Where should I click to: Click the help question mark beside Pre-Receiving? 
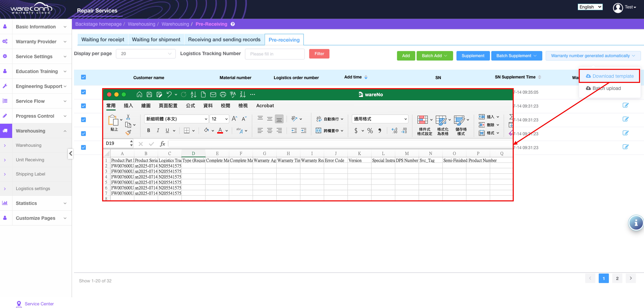pyautogui.click(x=233, y=24)
